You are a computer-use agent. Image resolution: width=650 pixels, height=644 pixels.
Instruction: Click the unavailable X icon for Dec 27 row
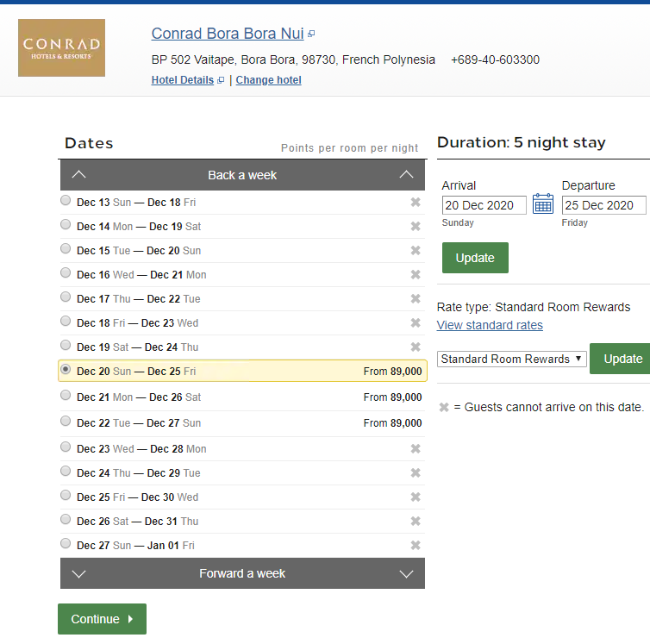[416, 545]
